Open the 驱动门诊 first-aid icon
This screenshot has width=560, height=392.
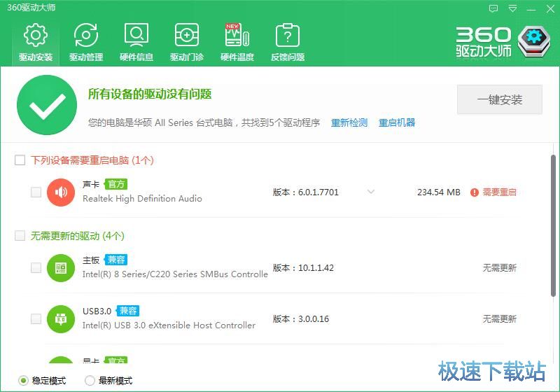pyautogui.click(x=186, y=35)
